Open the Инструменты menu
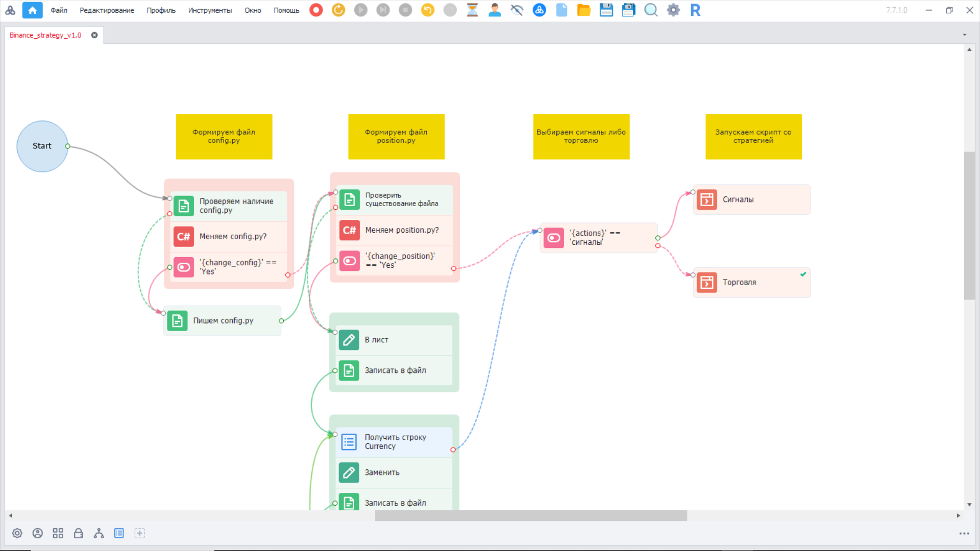The height and width of the screenshot is (551, 980). tap(209, 10)
